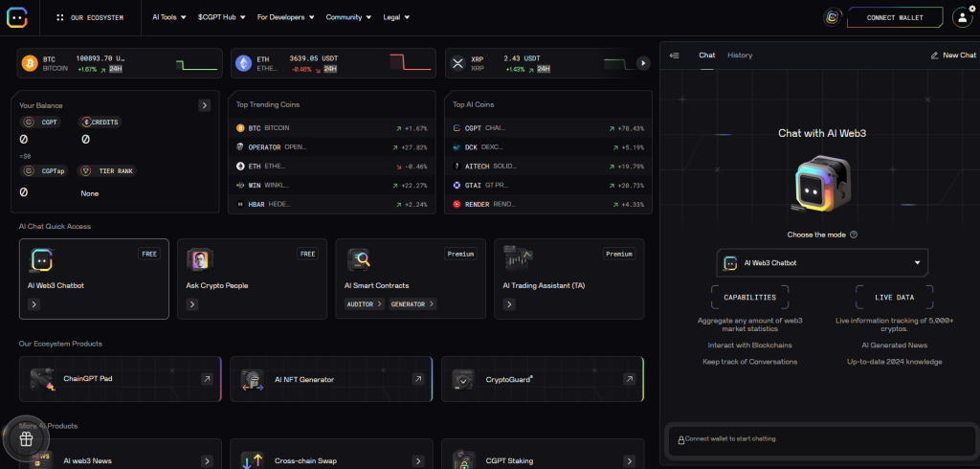
Task: Click the CGPT balance badge
Action: [40, 122]
